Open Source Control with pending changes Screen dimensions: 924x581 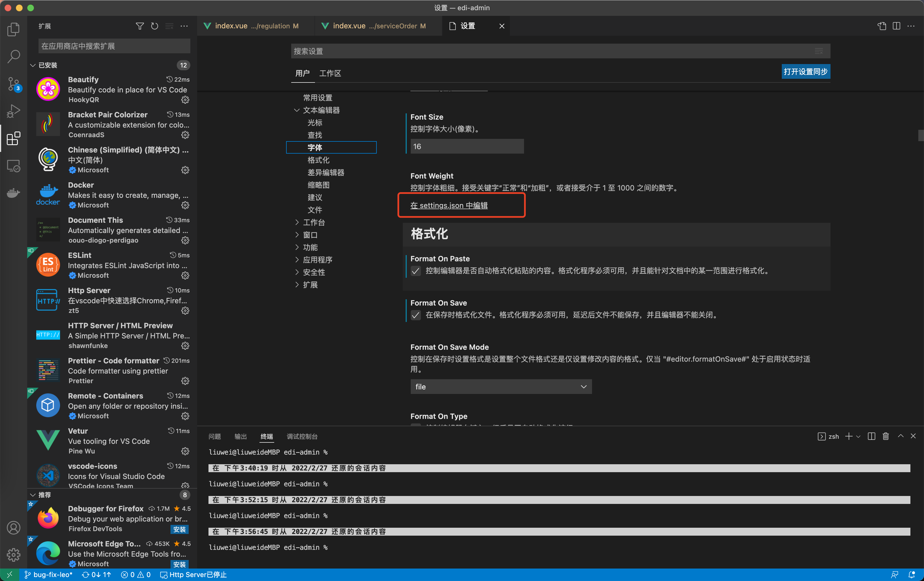13,84
